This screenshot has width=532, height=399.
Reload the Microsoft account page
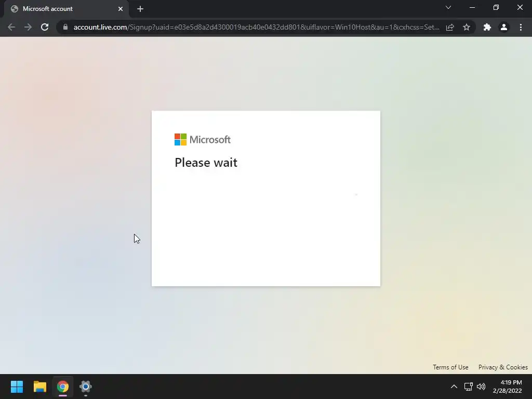(45, 27)
